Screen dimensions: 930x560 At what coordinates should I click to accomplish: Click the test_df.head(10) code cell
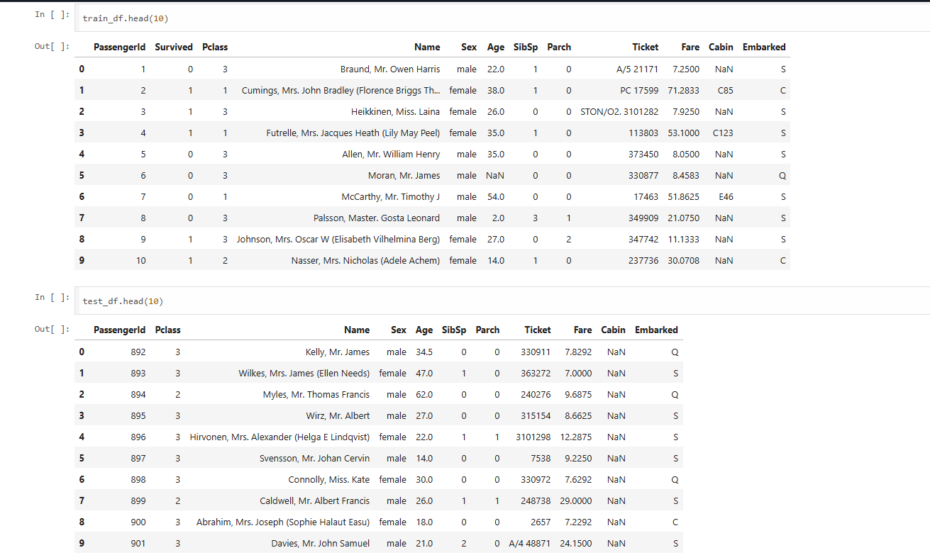(502, 301)
